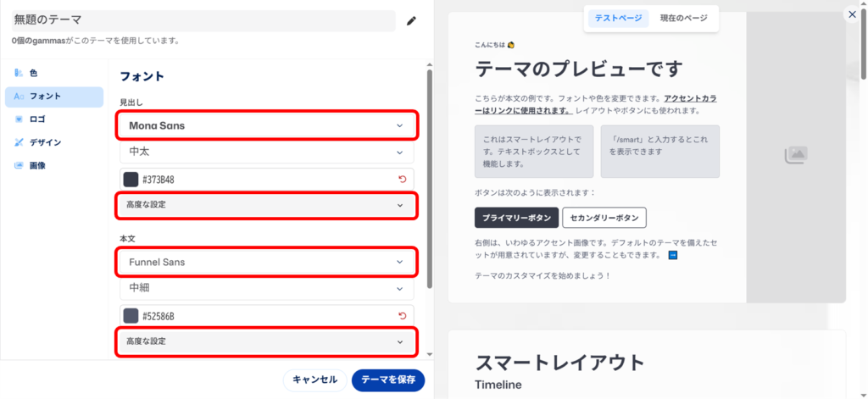
Task: Click the テーマを保存 button
Action: [387, 380]
